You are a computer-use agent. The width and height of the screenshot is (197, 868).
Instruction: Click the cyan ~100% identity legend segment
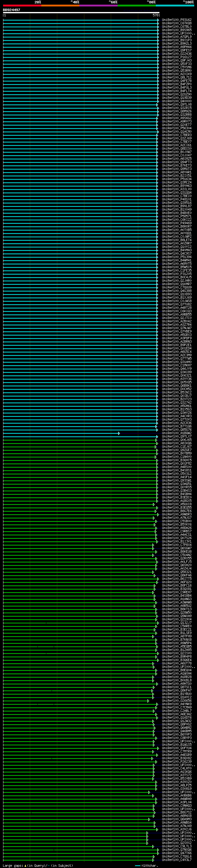tap(175, 6)
